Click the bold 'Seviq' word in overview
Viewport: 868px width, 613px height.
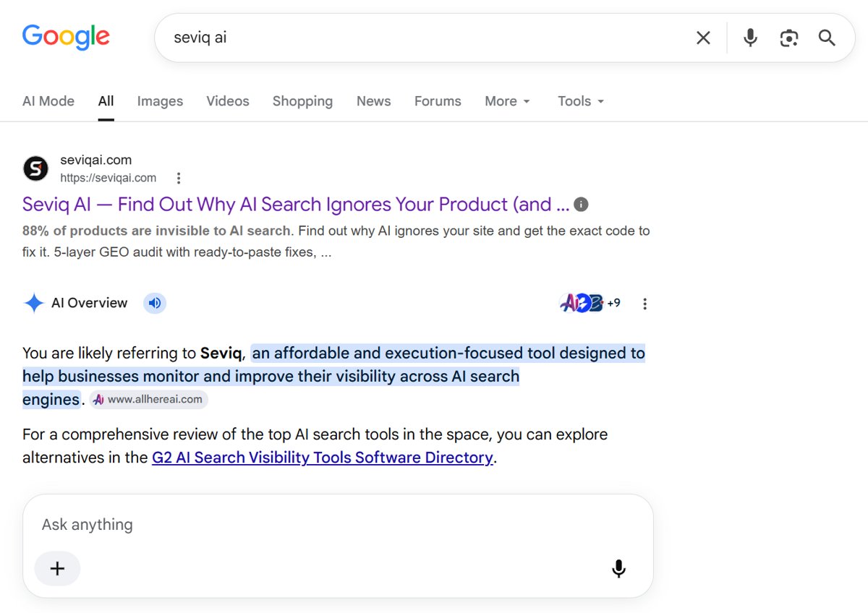pyautogui.click(x=221, y=353)
